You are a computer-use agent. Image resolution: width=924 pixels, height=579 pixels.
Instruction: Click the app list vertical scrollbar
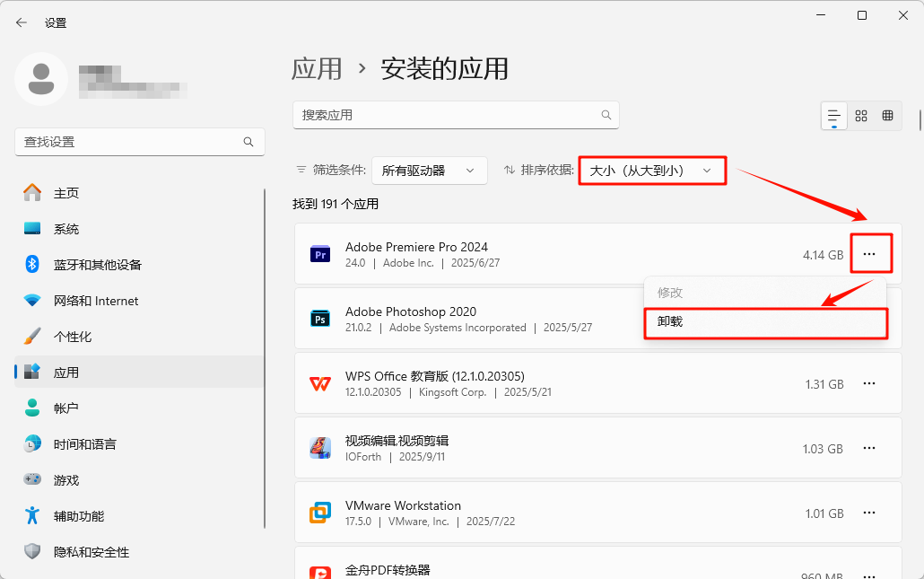(x=920, y=119)
